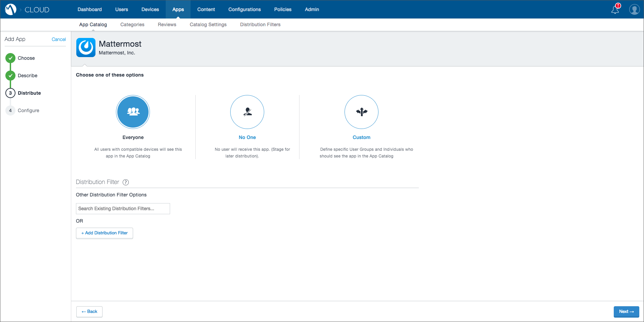
Task: Switch to the Catalog Settings tab
Action: (x=208, y=25)
